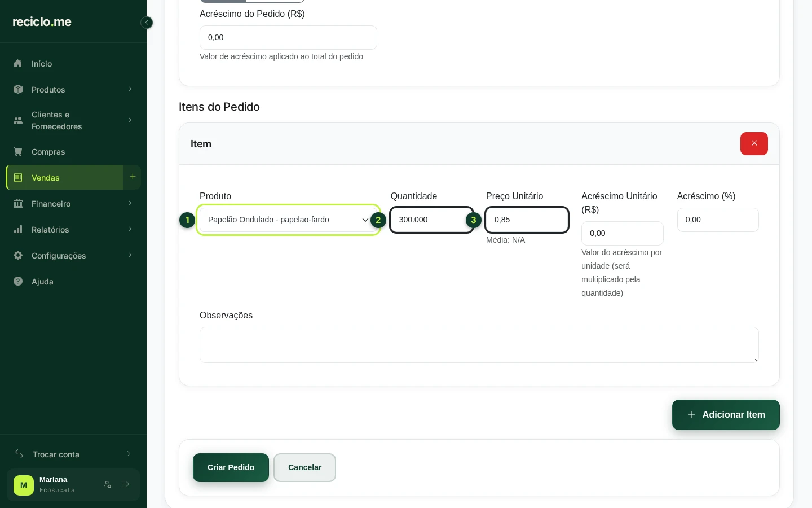Click the Início home icon
The width and height of the screenshot is (812, 508).
pos(18,64)
